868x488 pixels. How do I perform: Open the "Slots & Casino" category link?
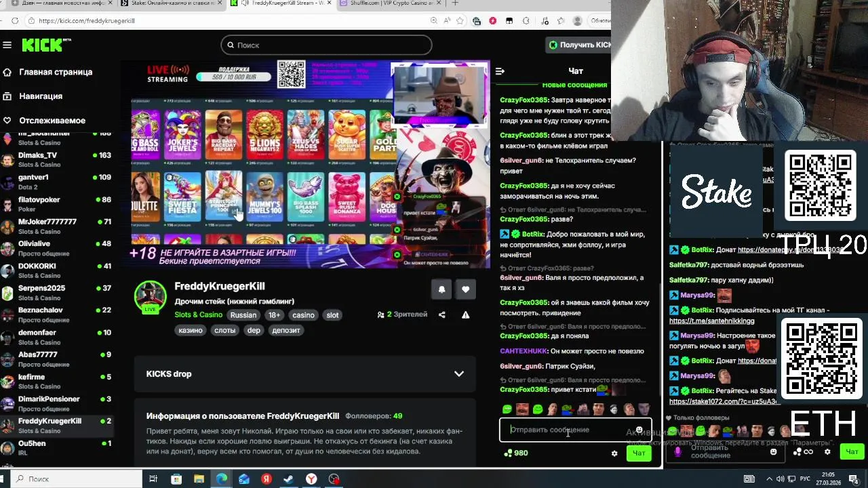click(198, 314)
